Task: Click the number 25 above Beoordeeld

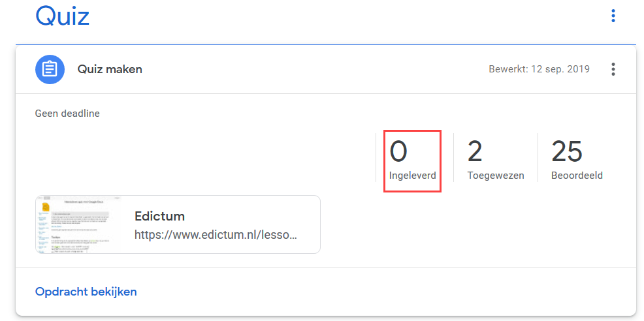Action: pos(567,151)
